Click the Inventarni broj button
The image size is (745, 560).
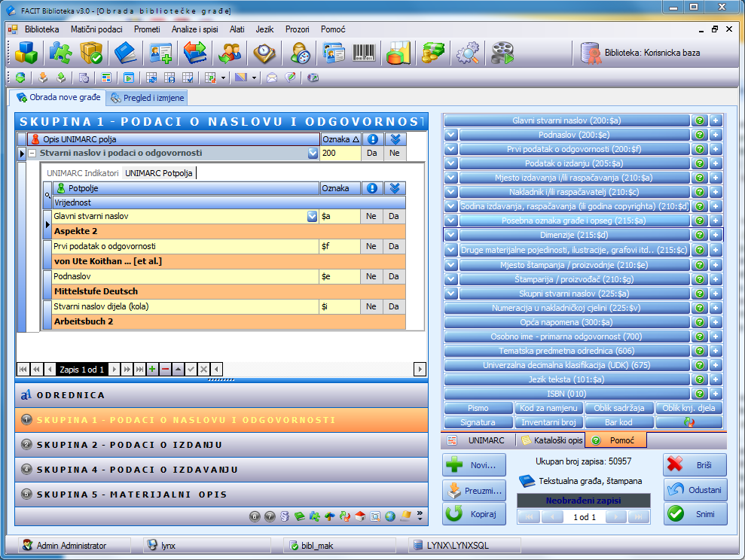click(549, 422)
